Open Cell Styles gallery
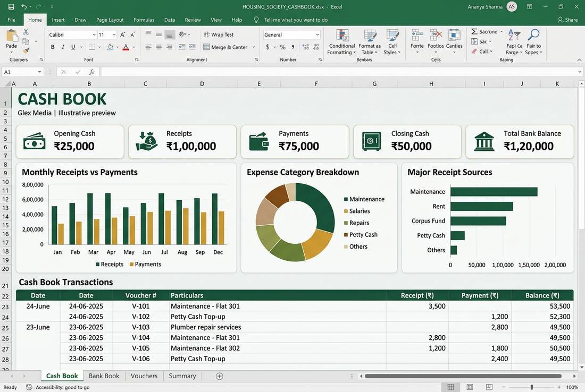585x392 pixels. pos(392,42)
